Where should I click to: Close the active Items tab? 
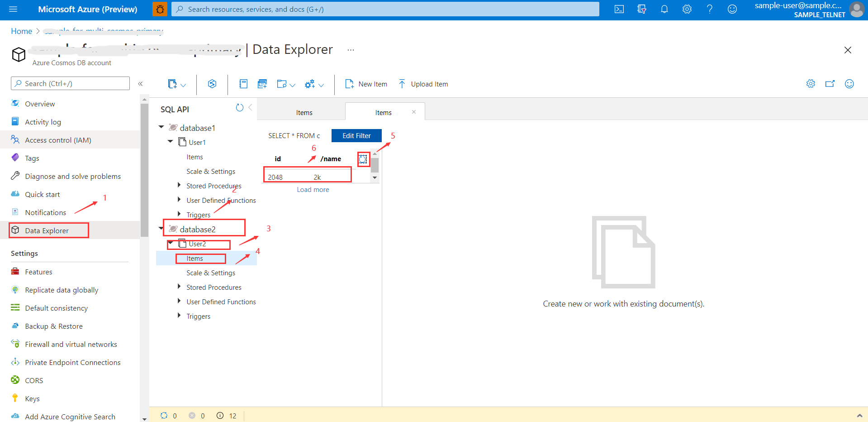tap(414, 112)
